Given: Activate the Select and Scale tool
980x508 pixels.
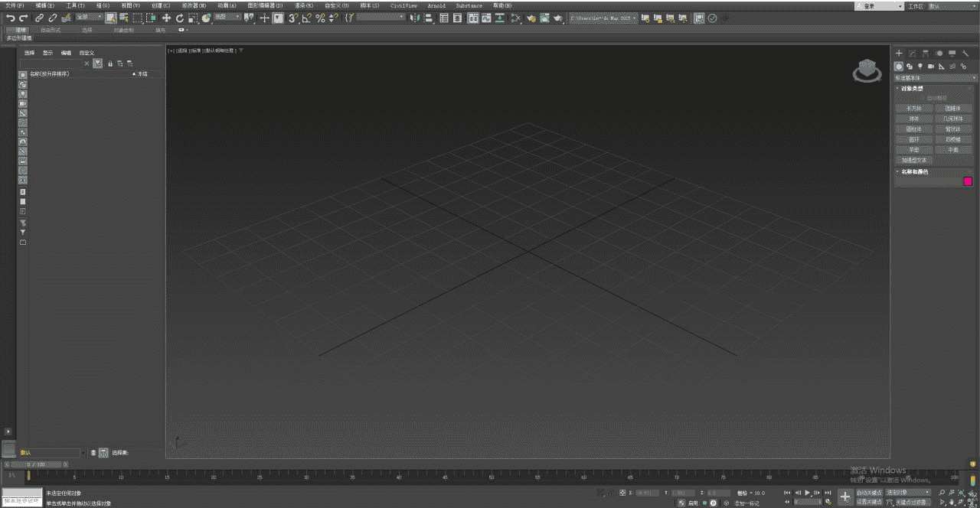Looking at the screenshot, I should tap(193, 18).
